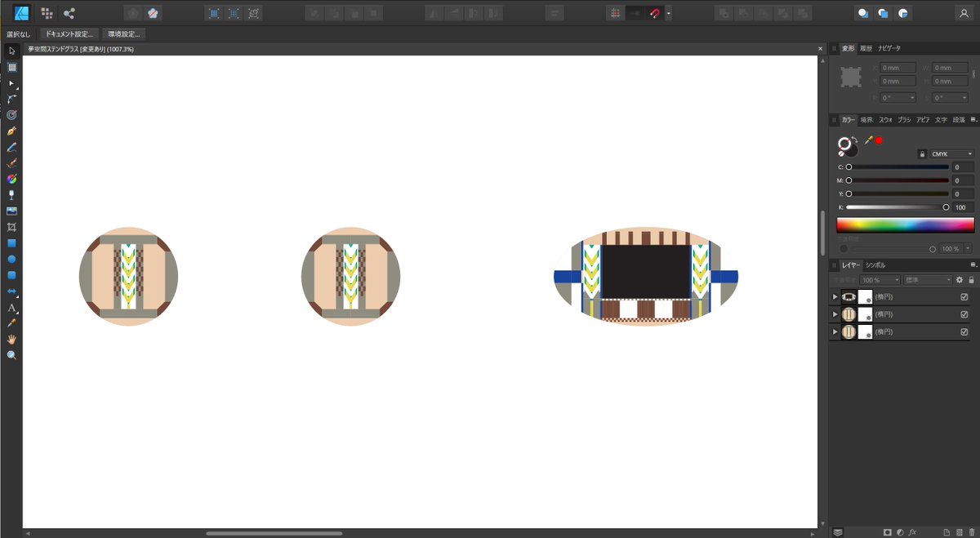Screen dimensions: 980x538
Task: Select the Ellipse shape tool
Action: 11,259
